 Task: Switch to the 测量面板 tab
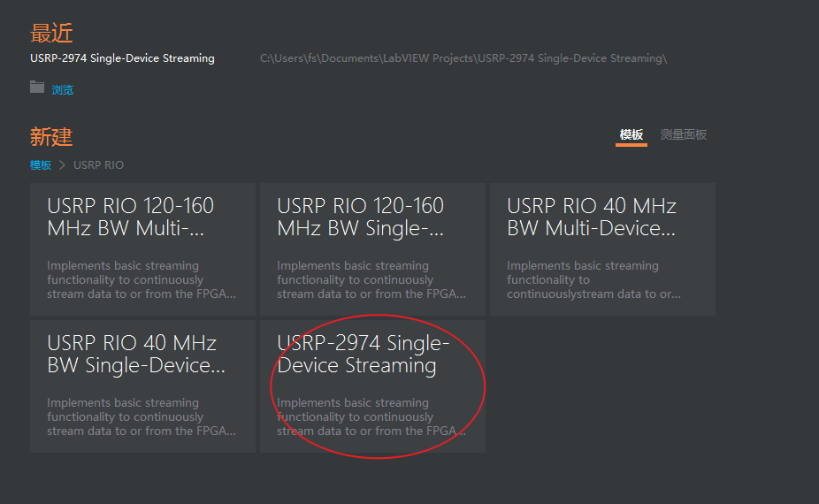pos(683,134)
